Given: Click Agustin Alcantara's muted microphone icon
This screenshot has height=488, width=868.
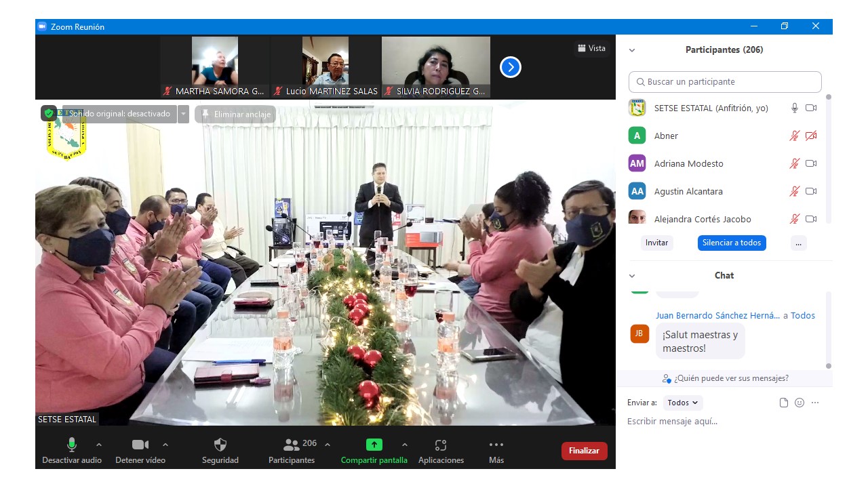Looking at the screenshot, I should click(795, 191).
